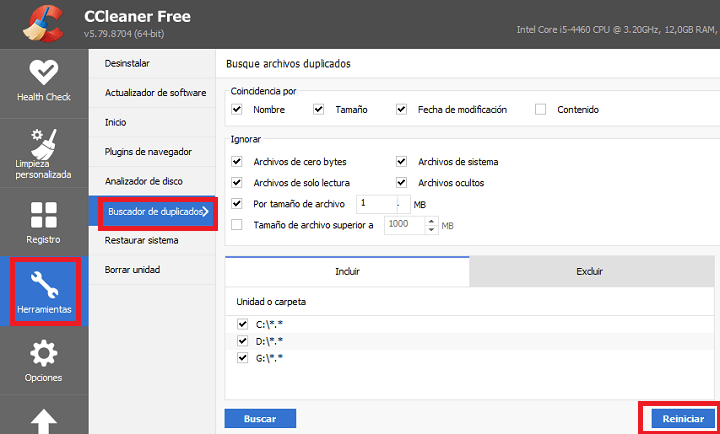Enable the Contenido match checkbox
This screenshot has height=434, width=720.
[x=540, y=109]
